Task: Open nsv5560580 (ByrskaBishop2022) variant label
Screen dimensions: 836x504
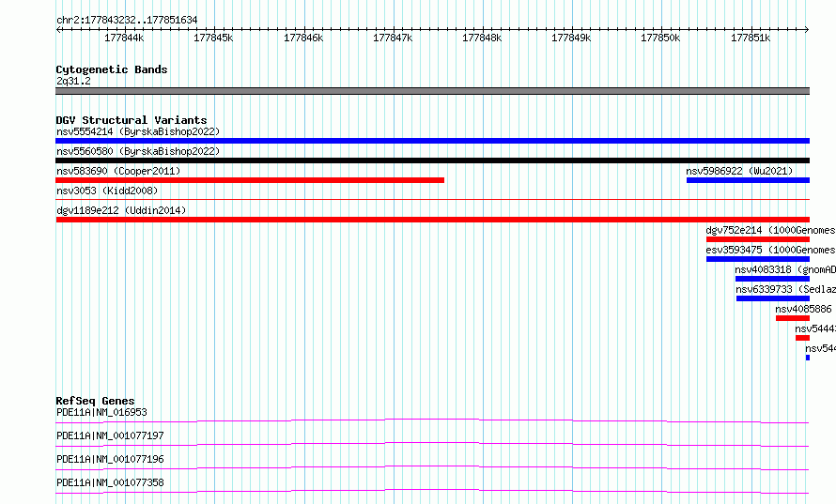Action: (x=138, y=151)
